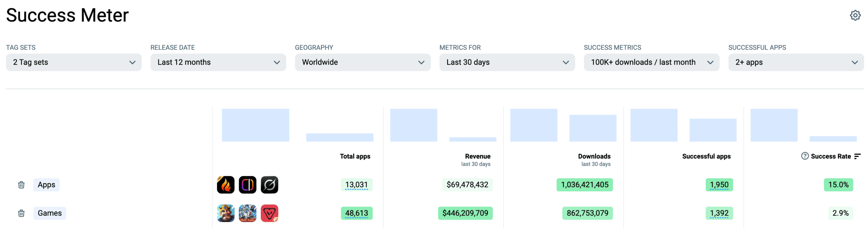Click the Games successful apps count 1,392

pos(719,213)
